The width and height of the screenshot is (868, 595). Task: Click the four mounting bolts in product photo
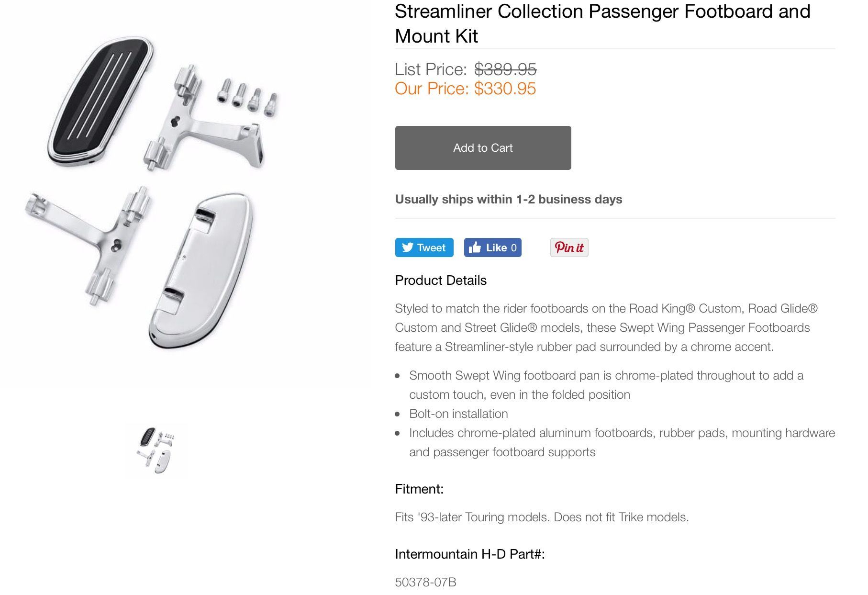(x=247, y=96)
